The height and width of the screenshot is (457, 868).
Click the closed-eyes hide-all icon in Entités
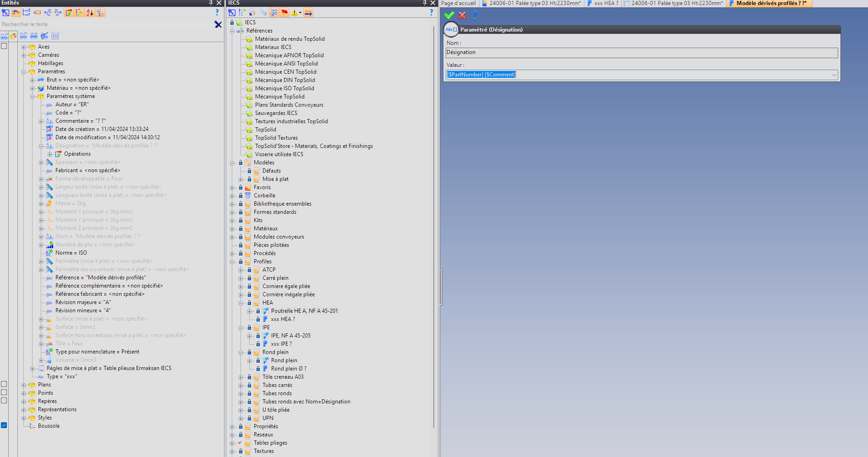point(34,36)
